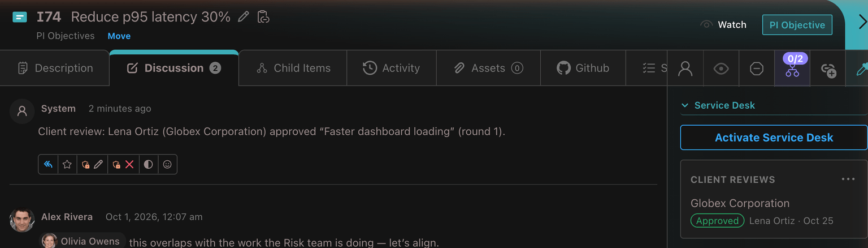Viewport: 868px width, 248px height.
Task: Copy item link via the clipboard icon
Action: tap(263, 17)
